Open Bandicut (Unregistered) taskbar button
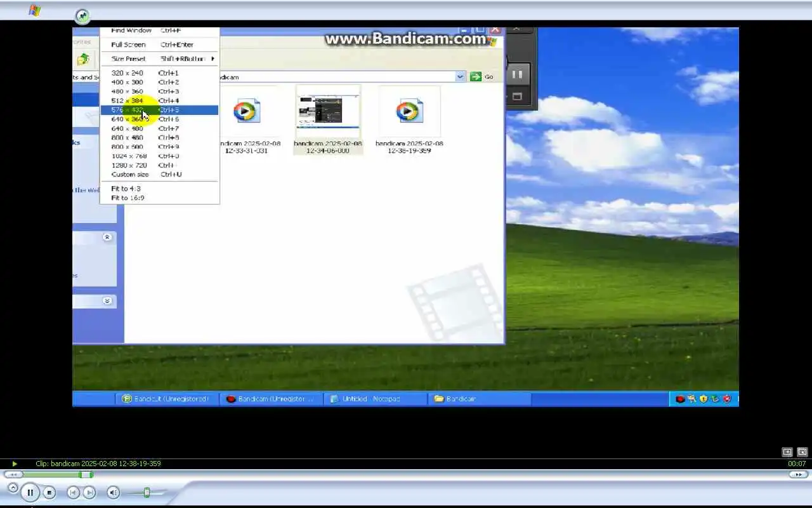The width and height of the screenshot is (812, 508). point(166,399)
